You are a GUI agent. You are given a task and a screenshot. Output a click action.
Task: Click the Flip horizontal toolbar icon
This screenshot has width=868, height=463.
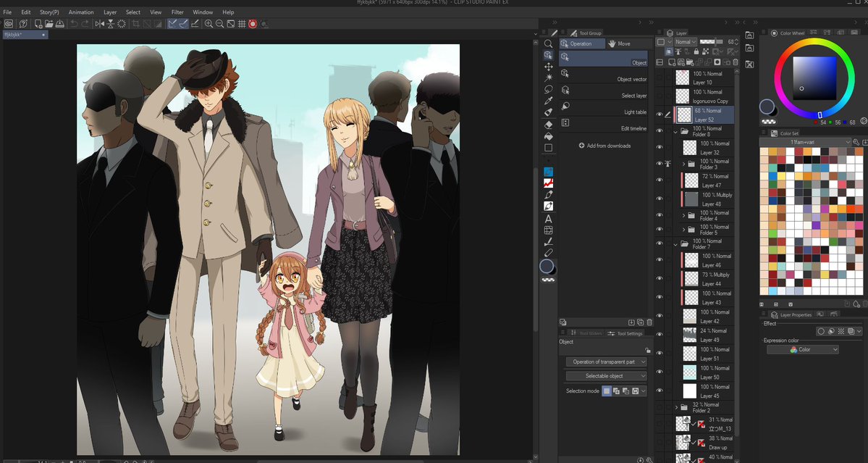pyautogui.click(x=100, y=24)
